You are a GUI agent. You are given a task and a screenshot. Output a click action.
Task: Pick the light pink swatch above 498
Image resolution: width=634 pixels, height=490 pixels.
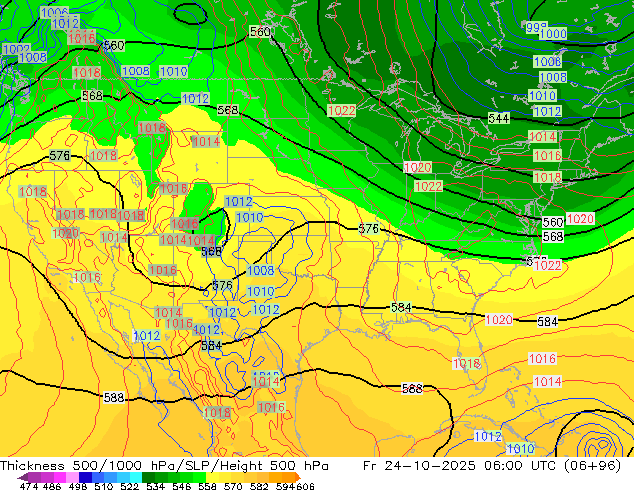pyautogui.click(x=72, y=477)
